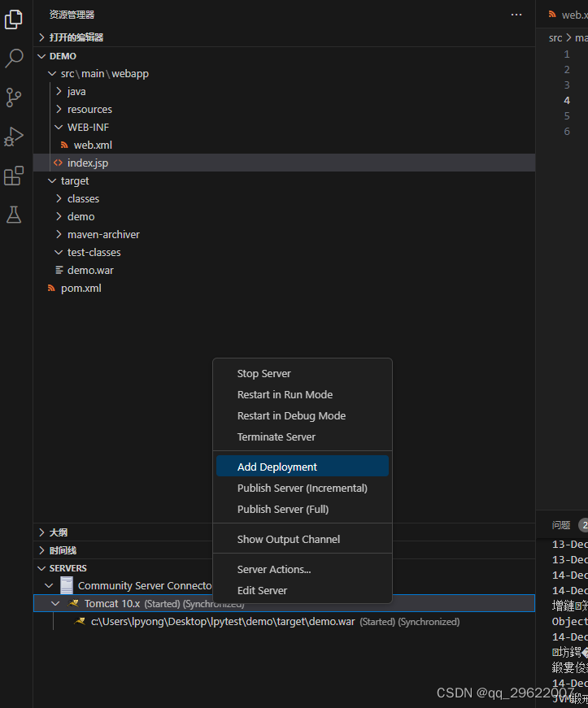Expand the classes folder
The height and width of the screenshot is (708, 588).
pyautogui.click(x=59, y=198)
